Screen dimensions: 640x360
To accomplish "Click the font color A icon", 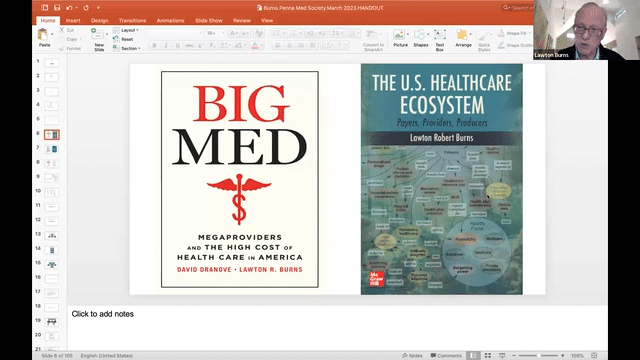I will click(255, 45).
